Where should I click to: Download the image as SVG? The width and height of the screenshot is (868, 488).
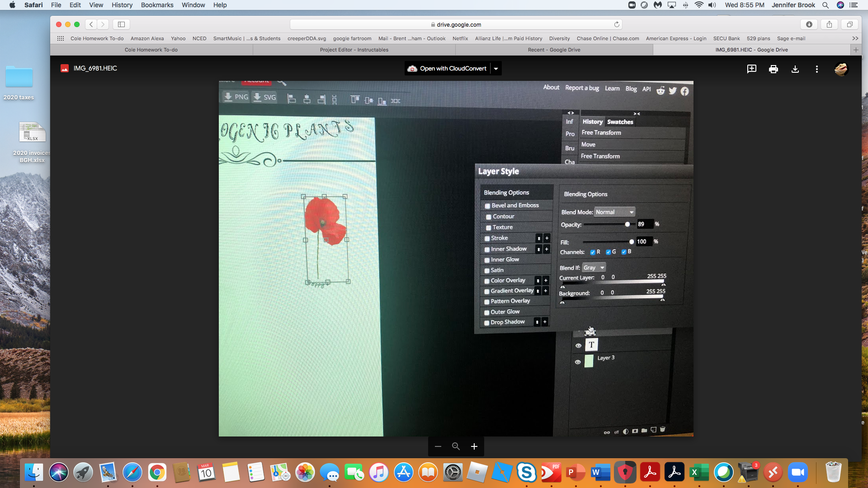264,97
